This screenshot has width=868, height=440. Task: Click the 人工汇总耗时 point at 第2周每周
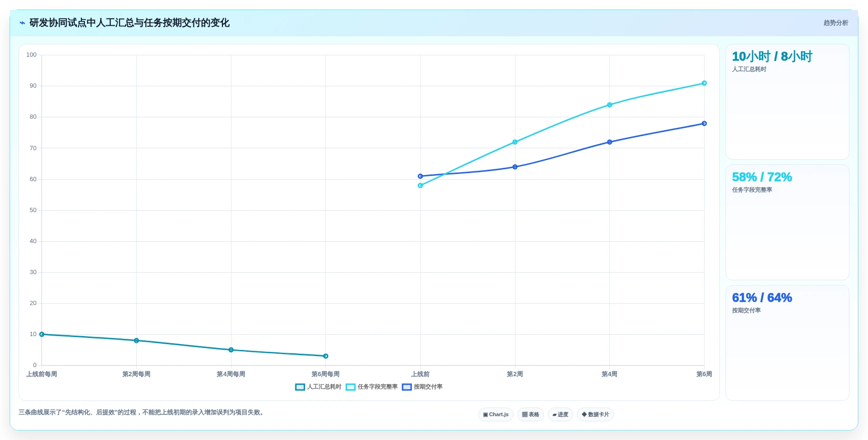[136, 341]
